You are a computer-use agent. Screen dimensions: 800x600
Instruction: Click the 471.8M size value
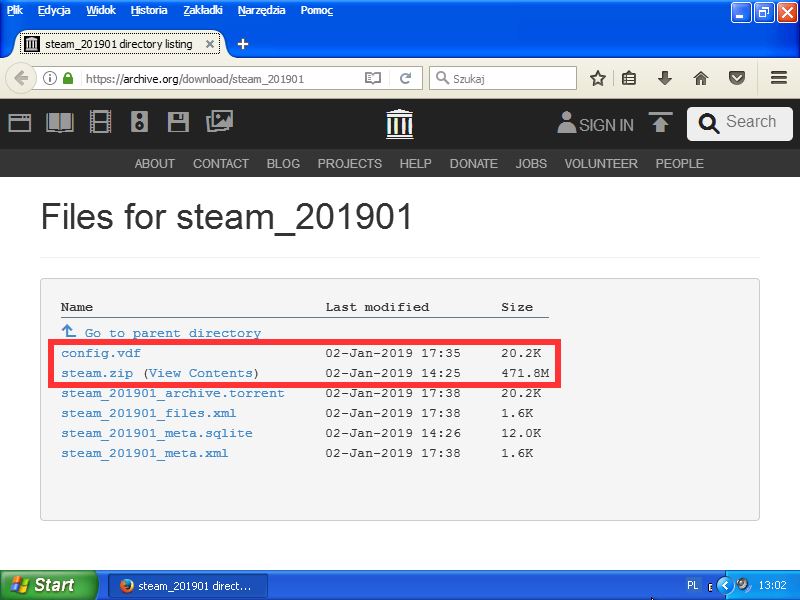coord(525,373)
